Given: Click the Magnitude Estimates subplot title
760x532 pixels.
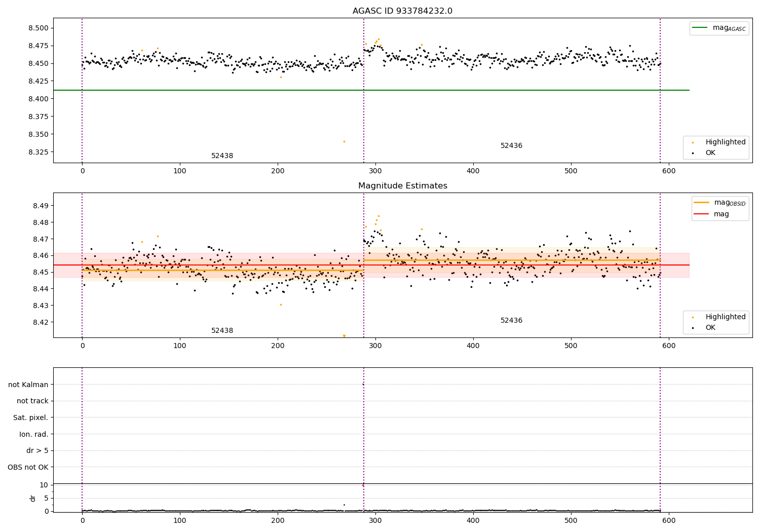Looking at the screenshot, I should click(x=402, y=186).
